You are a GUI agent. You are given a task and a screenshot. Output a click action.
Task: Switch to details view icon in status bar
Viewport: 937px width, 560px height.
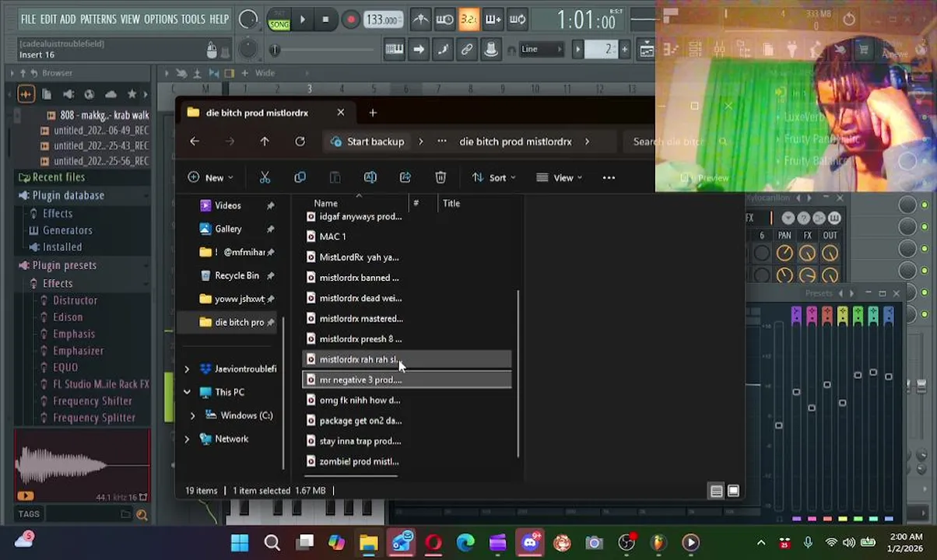point(716,491)
